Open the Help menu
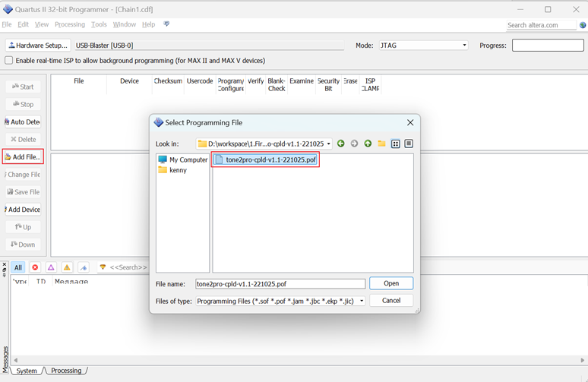Viewport: 588px width, 382px height. [x=148, y=24]
